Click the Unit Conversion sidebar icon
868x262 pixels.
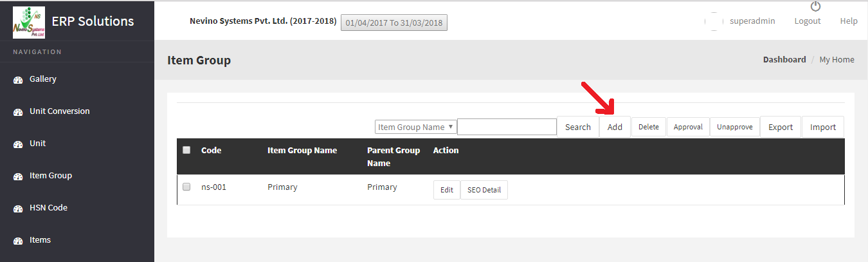tap(18, 112)
